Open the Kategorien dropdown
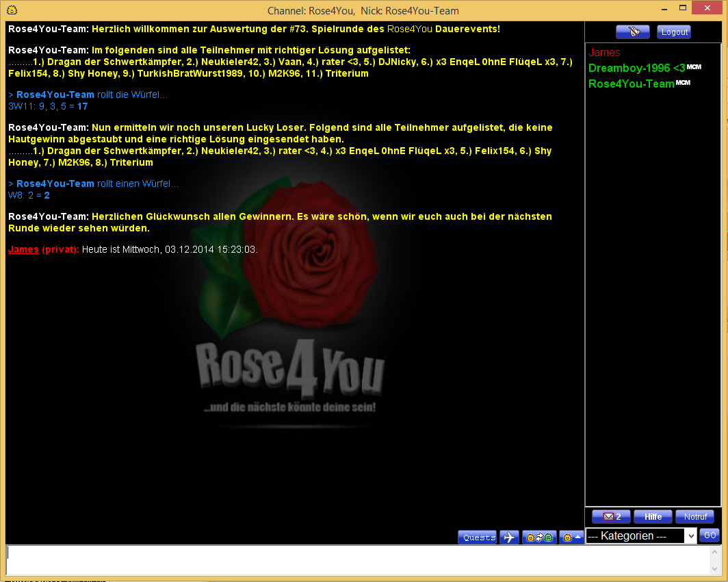 coord(641,536)
